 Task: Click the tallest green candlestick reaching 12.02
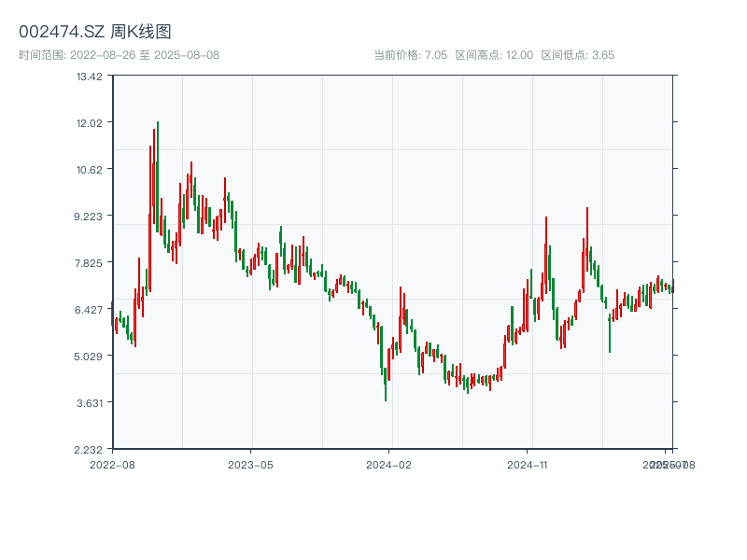pos(157,176)
